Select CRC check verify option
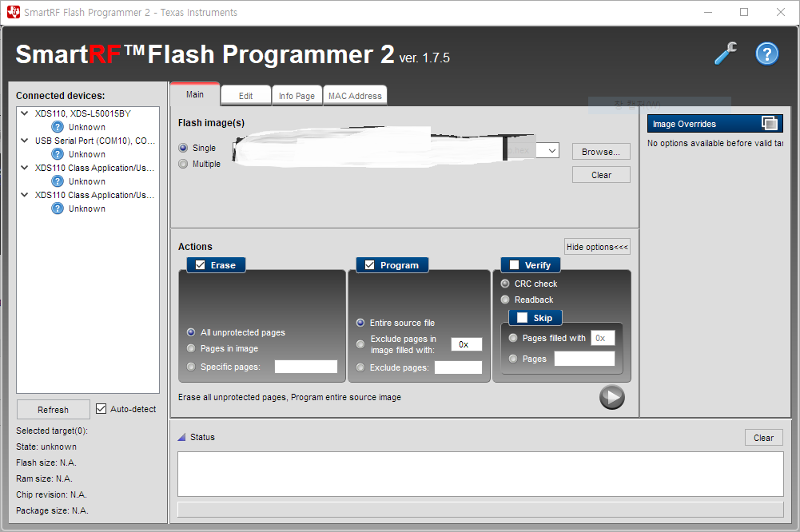 tap(505, 284)
